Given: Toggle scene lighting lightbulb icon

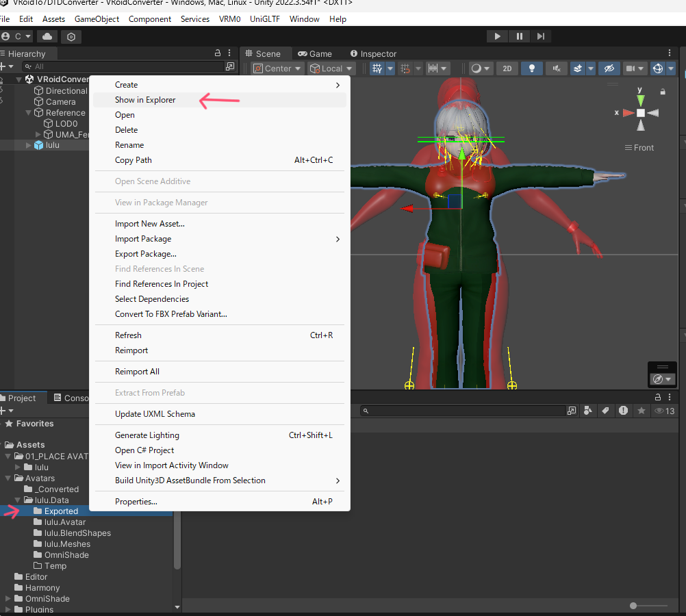Looking at the screenshot, I should [x=531, y=68].
